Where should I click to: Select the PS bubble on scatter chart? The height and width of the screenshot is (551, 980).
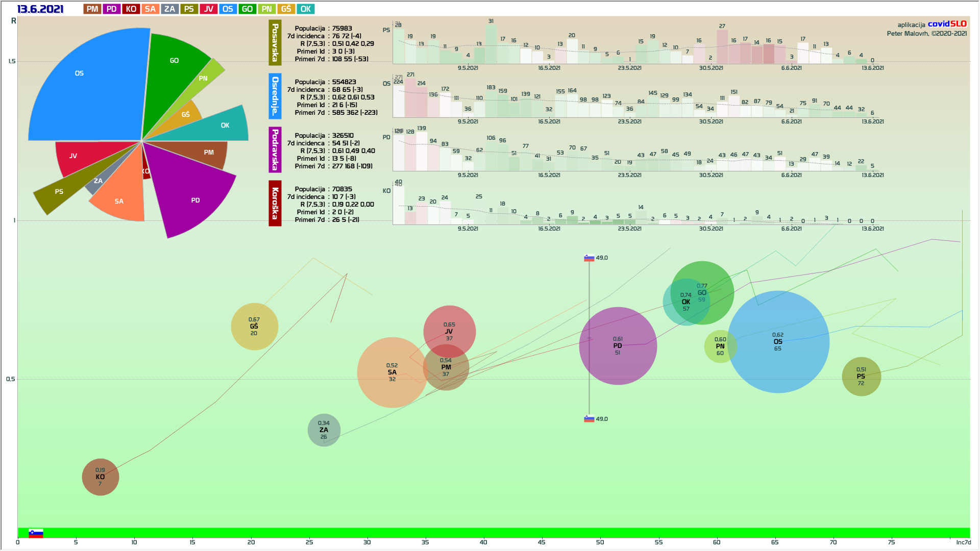[x=861, y=377]
